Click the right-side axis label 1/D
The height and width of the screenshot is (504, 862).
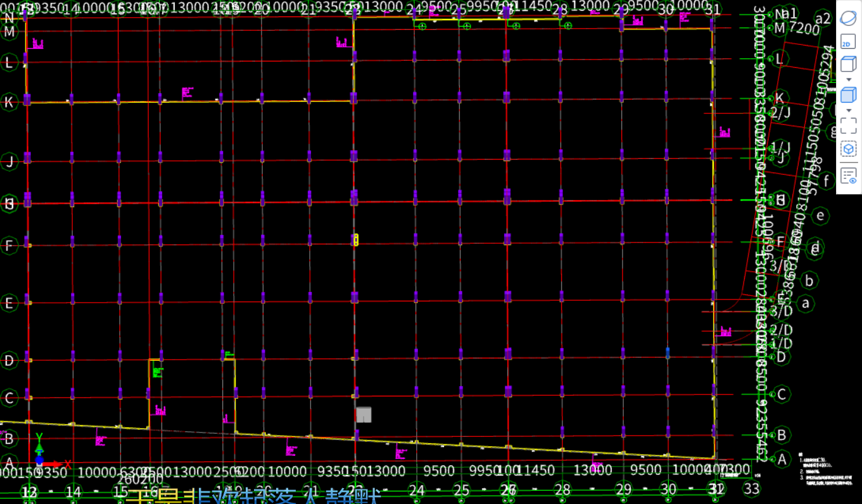pyautogui.click(x=782, y=343)
